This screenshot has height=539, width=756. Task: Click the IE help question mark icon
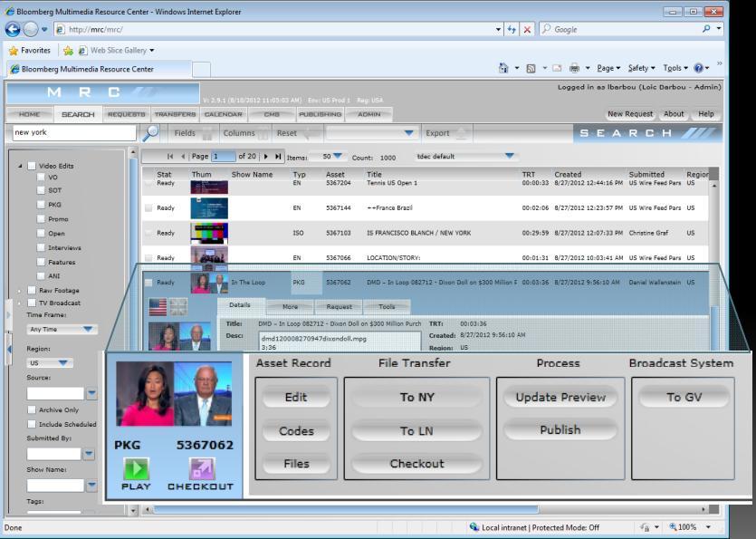698,68
